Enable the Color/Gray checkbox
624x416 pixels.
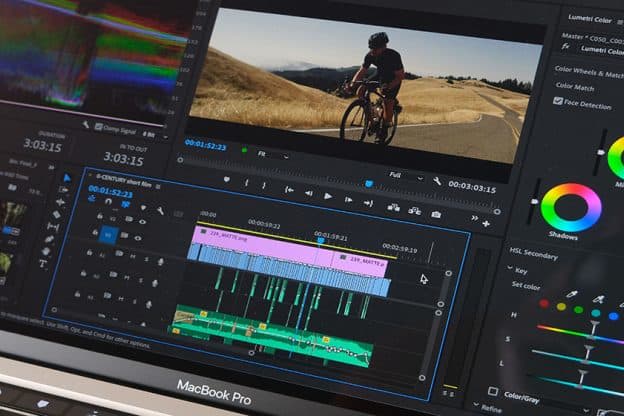point(493,391)
